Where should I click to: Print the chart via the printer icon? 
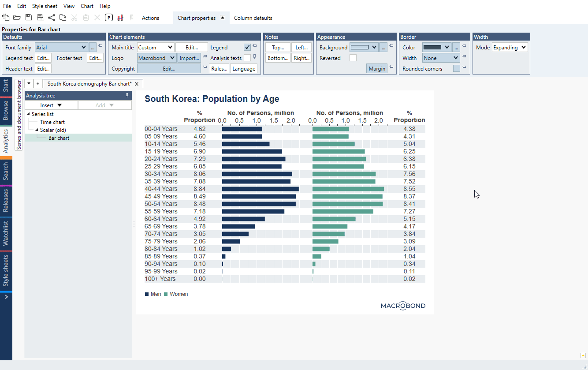pos(39,17)
